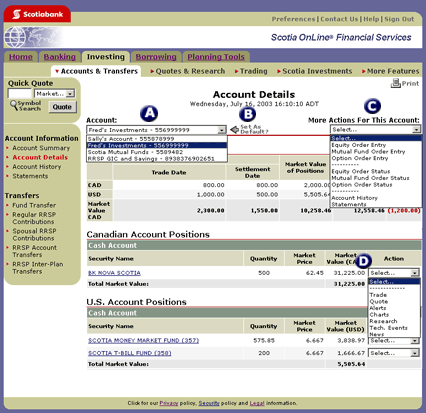Open Action dropdown for BK NOVA SCOTIA
The image size is (426, 413).
coord(394,273)
